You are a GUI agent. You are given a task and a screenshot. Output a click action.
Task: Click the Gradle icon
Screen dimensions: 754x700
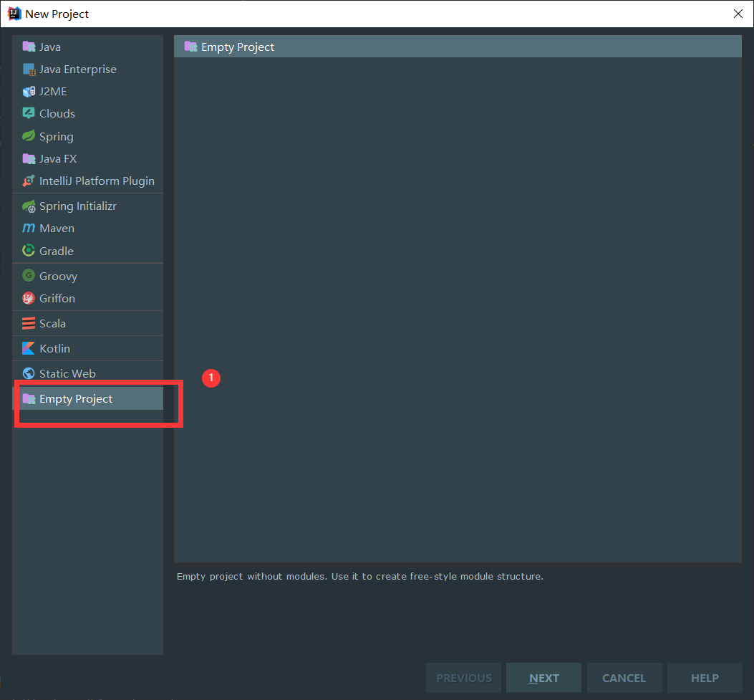coord(29,251)
